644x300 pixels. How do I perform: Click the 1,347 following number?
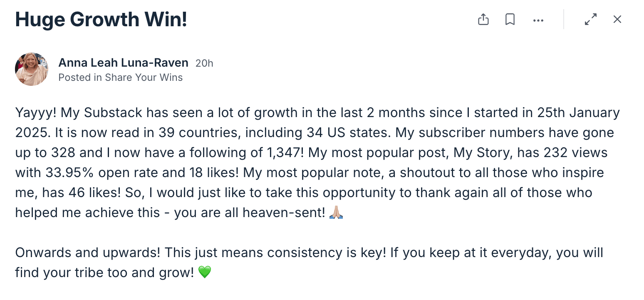pos(282,153)
